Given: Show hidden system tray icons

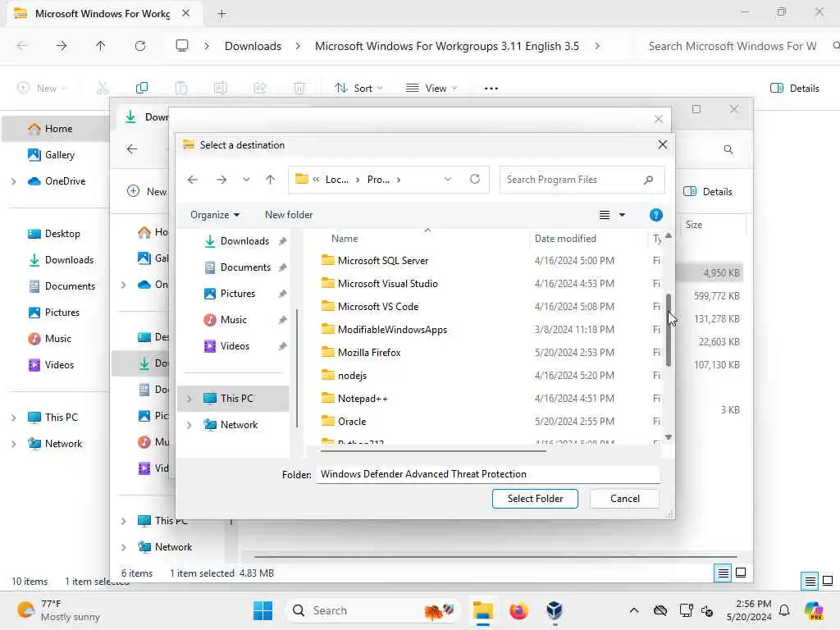Looking at the screenshot, I should (634, 610).
